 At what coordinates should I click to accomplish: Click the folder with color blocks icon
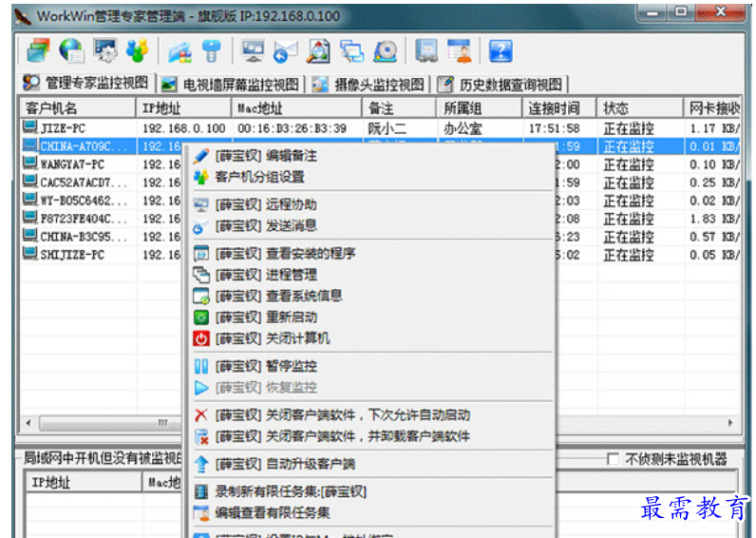(180, 51)
